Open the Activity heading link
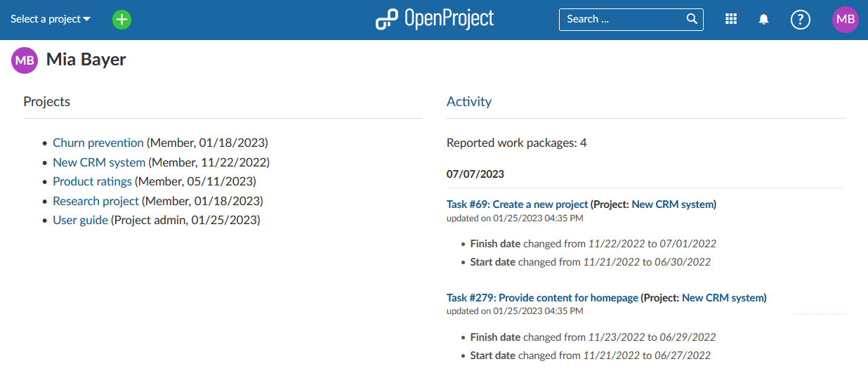The width and height of the screenshot is (868, 371). click(469, 101)
